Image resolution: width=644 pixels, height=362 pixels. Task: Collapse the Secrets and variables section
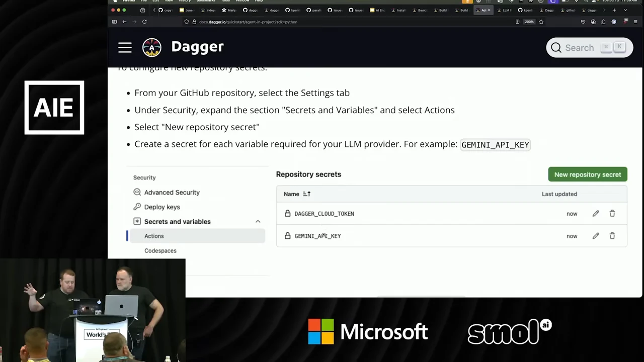tap(258, 222)
